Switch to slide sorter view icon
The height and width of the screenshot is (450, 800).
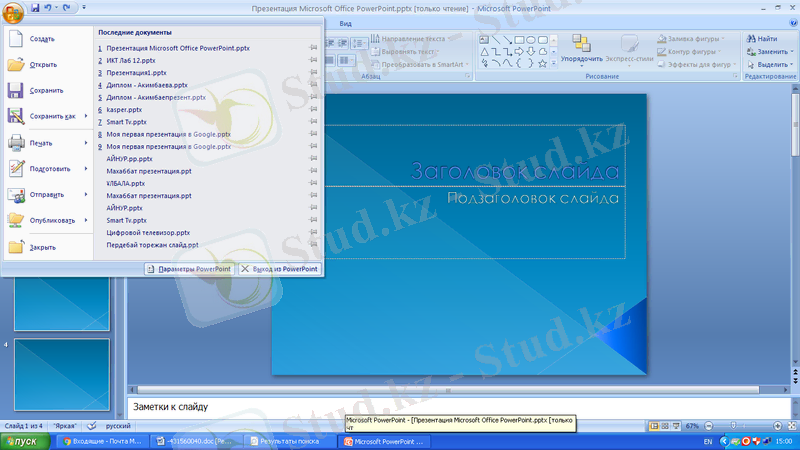667,426
